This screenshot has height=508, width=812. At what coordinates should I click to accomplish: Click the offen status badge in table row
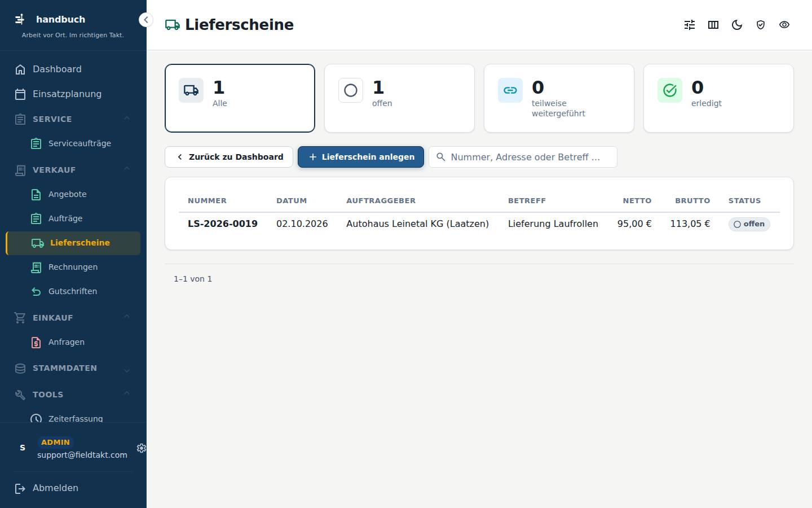click(749, 224)
